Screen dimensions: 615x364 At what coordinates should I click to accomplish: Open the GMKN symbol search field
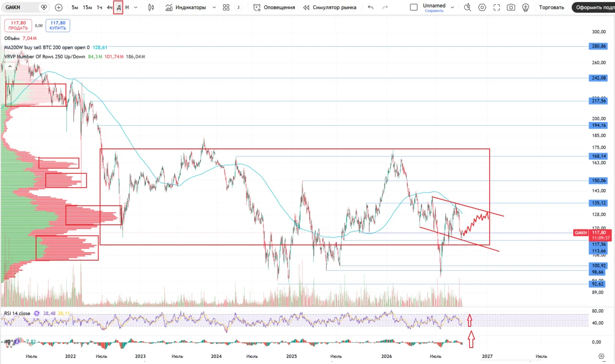tap(25, 7)
